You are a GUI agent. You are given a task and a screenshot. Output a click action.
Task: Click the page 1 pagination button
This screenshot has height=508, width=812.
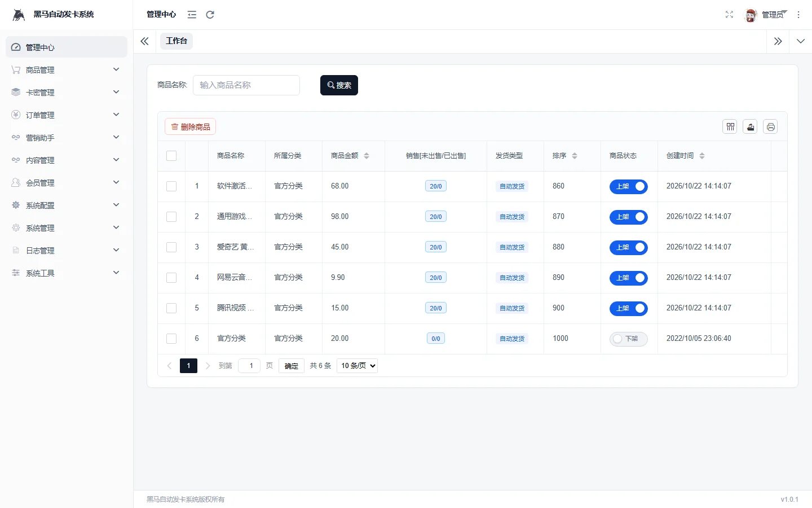point(188,366)
